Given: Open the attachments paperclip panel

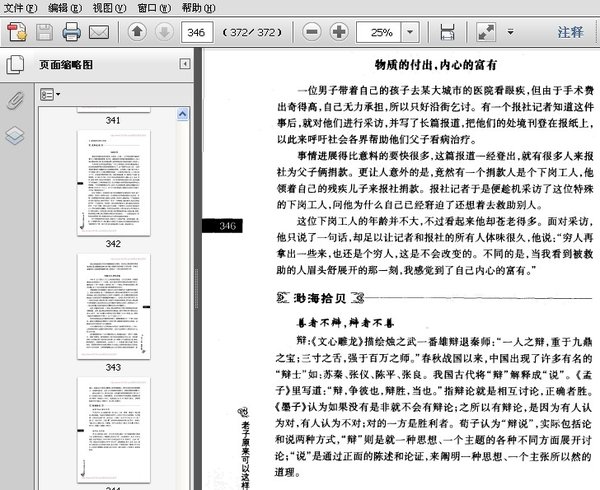Looking at the screenshot, I should tap(15, 101).
